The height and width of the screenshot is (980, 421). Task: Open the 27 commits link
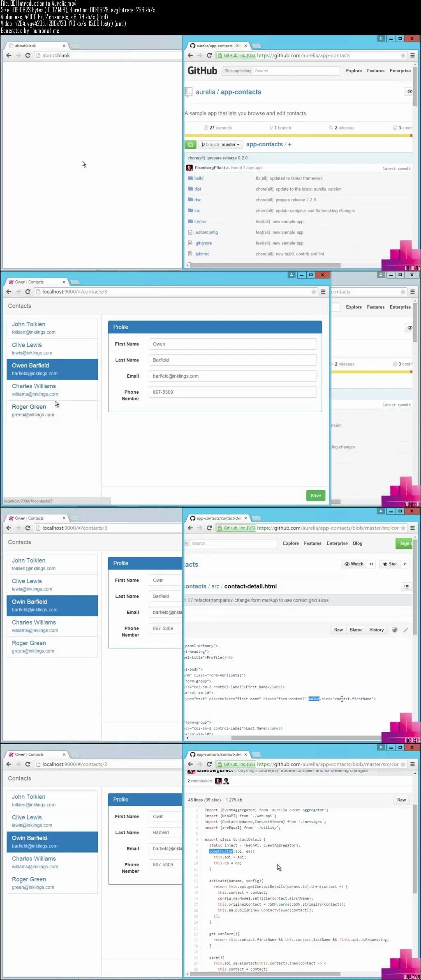click(x=218, y=128)
